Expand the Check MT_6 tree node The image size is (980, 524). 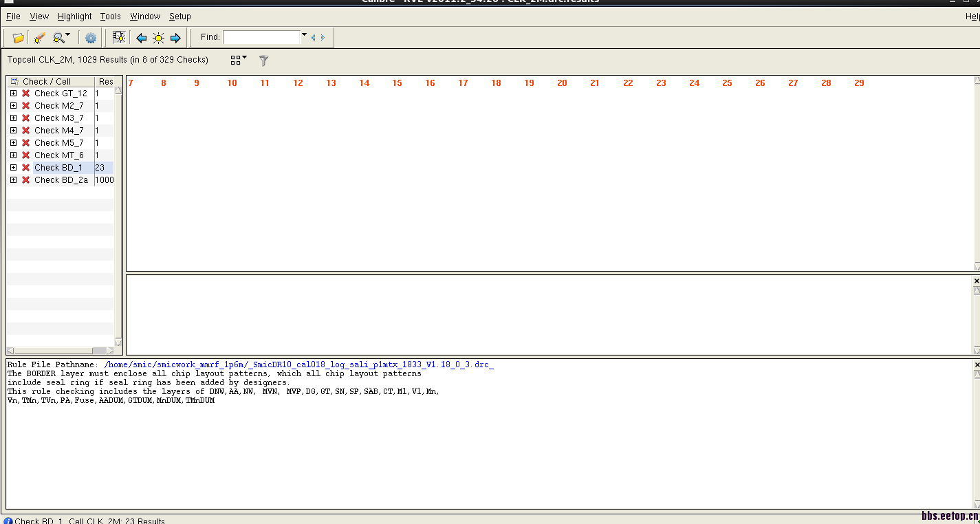pyautogui.click(x=13, y=155)
